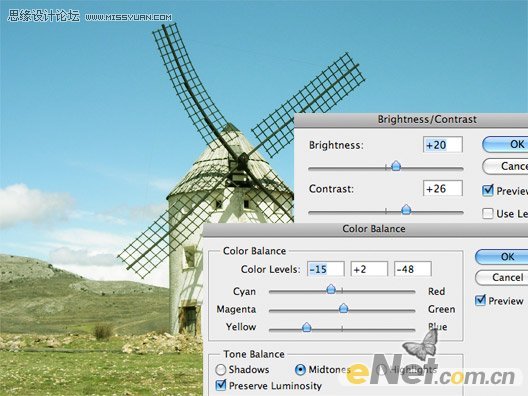Select the Highlights tone balance option

[381, 369]
